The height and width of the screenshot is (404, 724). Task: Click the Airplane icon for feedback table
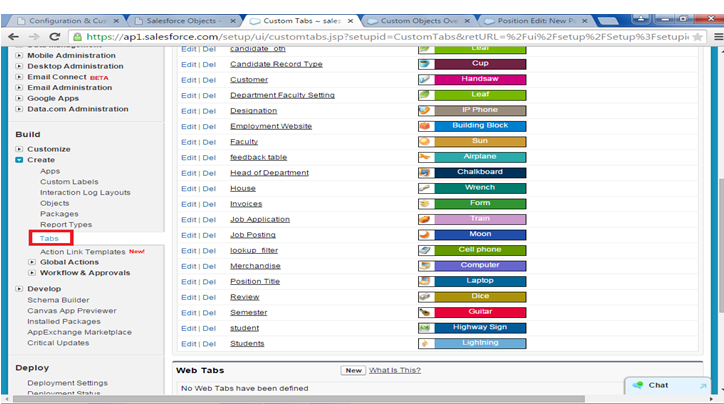(x=426, y=157)
